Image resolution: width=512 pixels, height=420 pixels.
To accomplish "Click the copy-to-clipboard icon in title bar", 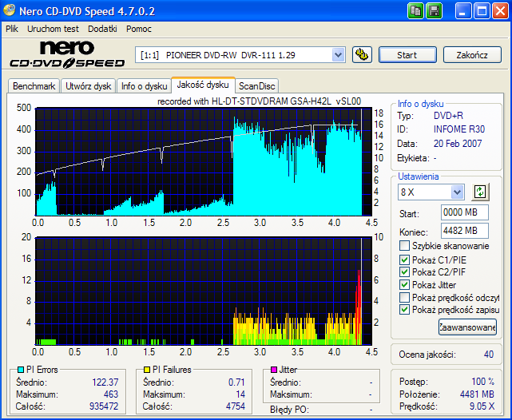I will [416, 10].
